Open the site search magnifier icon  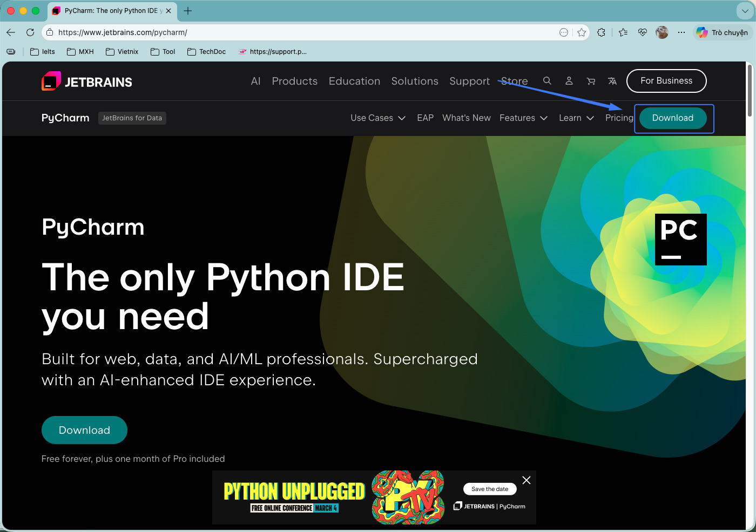point(547,81)
